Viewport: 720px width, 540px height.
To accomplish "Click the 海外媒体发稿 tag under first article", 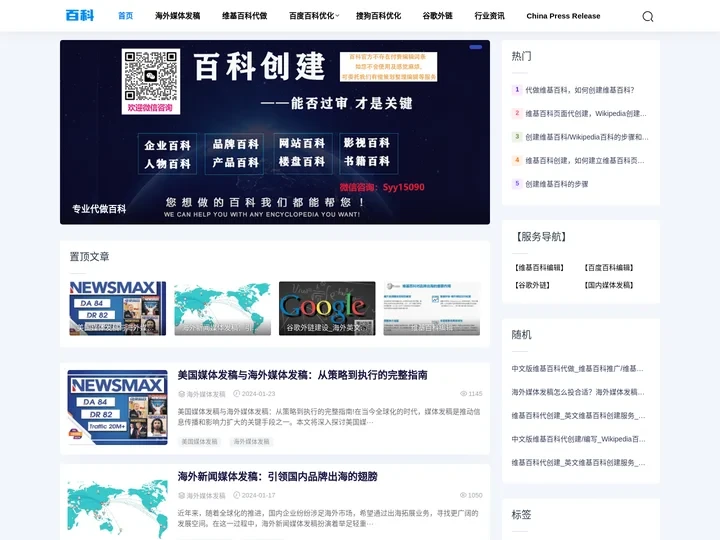I will pyautogui.click(x=251, y=441).
